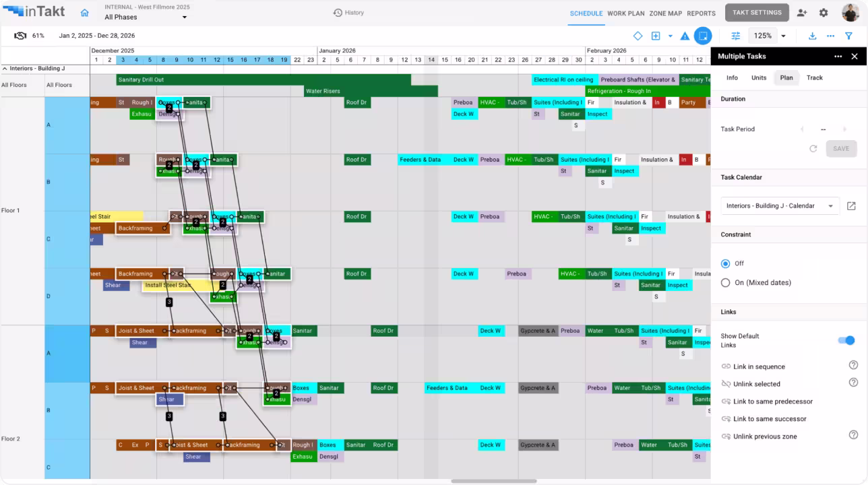
Task: Click the Floor 1 row label
Action: point(11,210)
